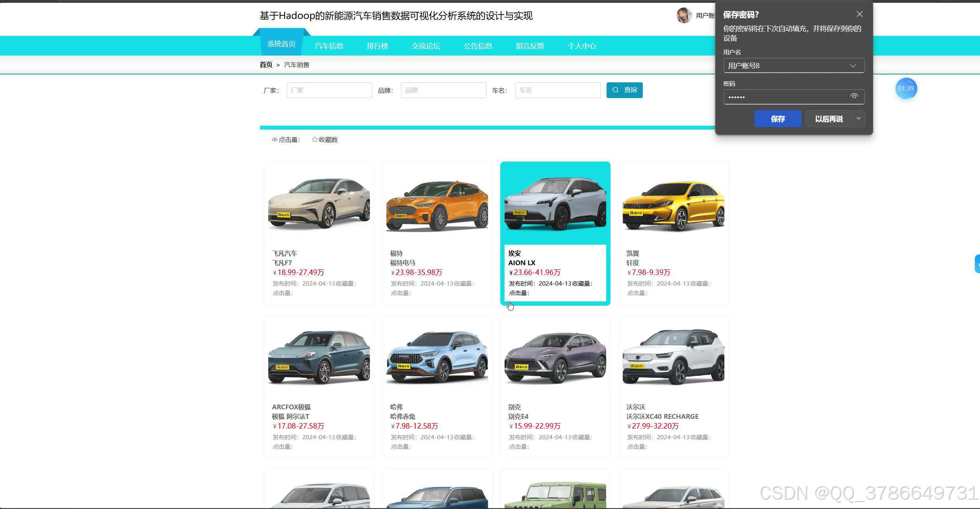This screenshot has width=980, height=509.
Task: Click the ¥27.99-32.20万 price
Action: point(653,426)
